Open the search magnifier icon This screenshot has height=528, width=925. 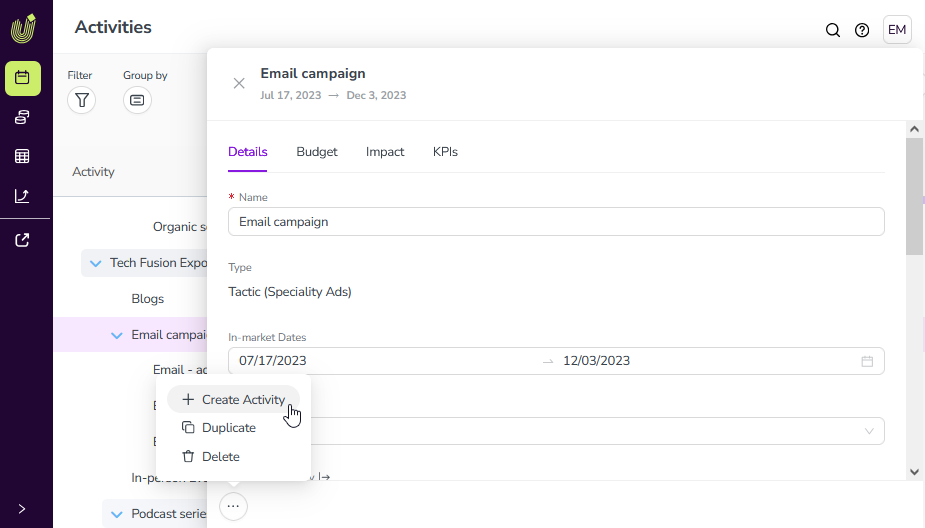(832, 30)
